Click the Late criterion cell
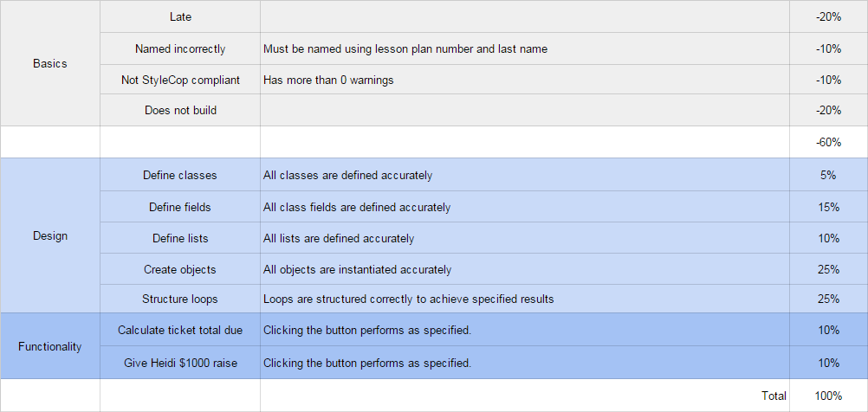This screenshot has height=412, width=868. [x=180, y=16]
